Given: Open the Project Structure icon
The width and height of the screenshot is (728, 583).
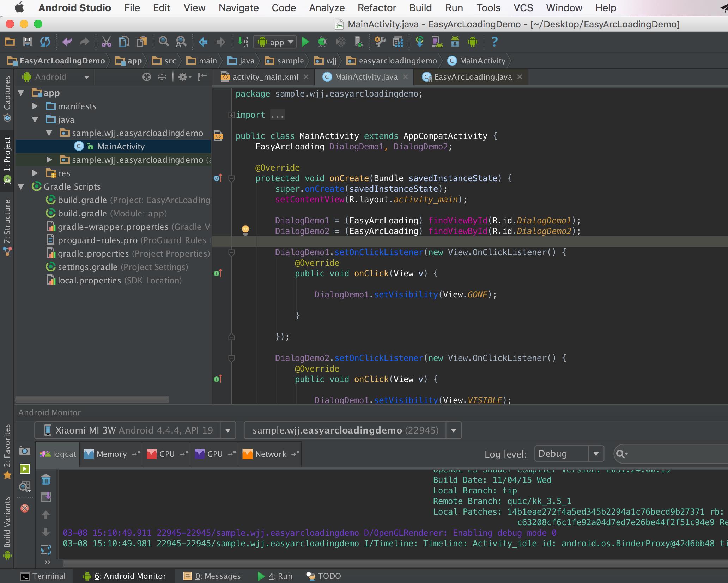Looking at the screenshot, I should [x=398, y=42].
